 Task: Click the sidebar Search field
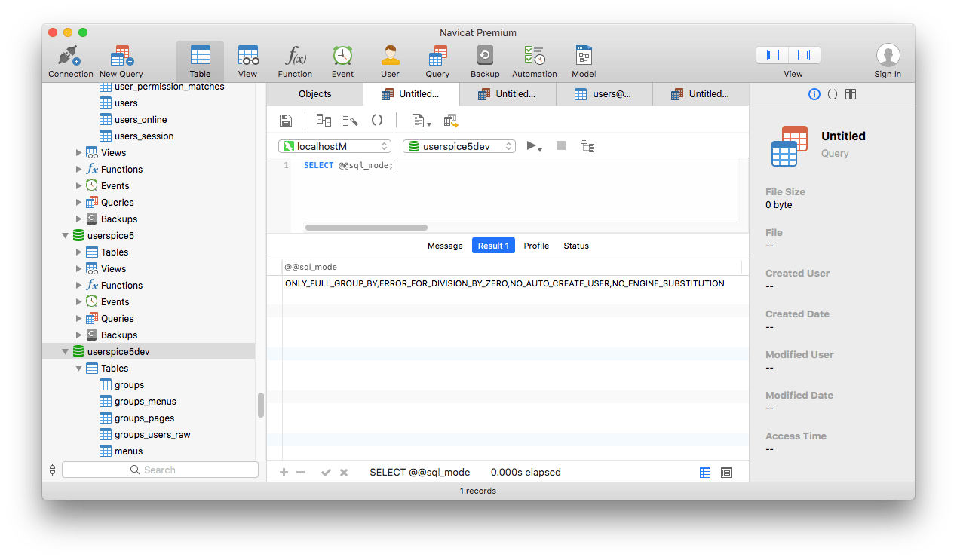point(160,470)
